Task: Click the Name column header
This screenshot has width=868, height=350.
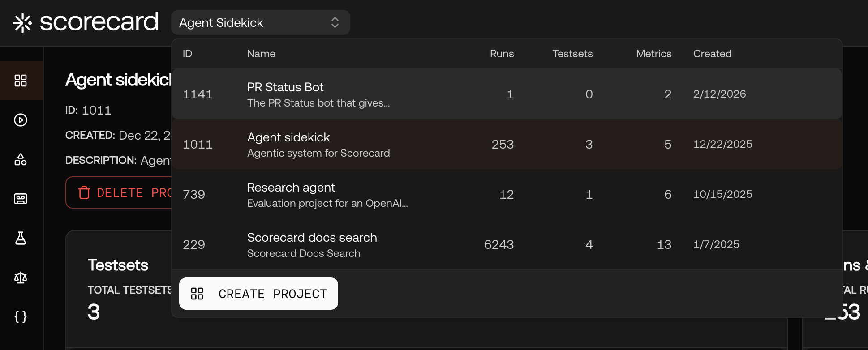Action: (x=261, y=54)
